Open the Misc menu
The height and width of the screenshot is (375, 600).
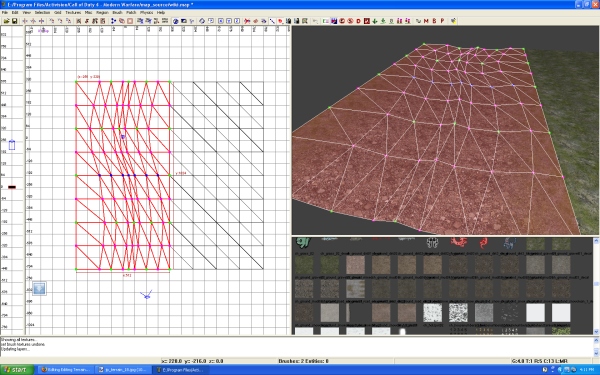(88, 13)
